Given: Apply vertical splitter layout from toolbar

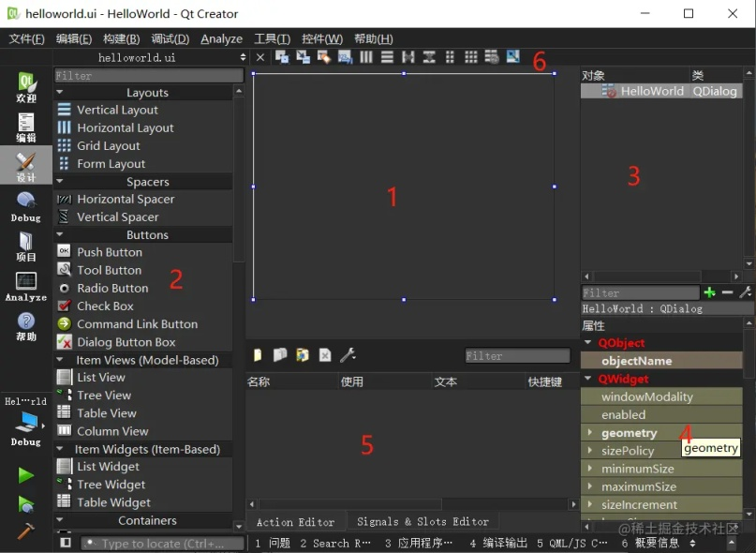Looking at the screenshot, I should coord(429,57).
